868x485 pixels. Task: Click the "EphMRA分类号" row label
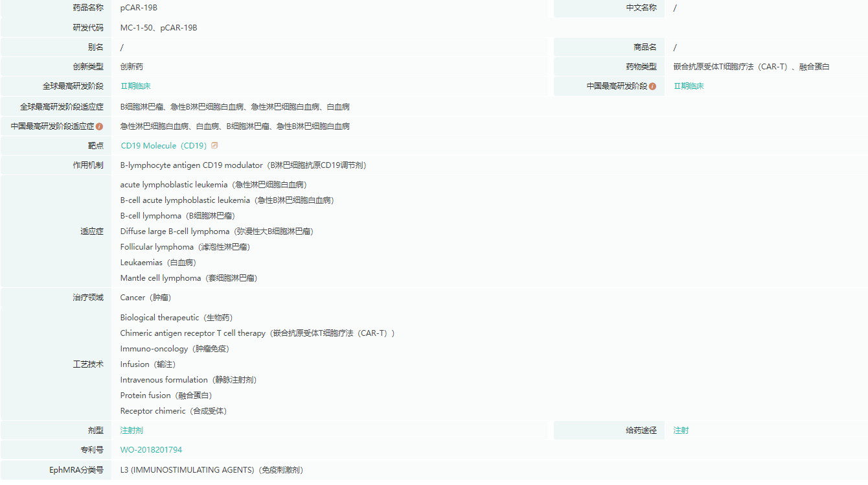[76, 470]
